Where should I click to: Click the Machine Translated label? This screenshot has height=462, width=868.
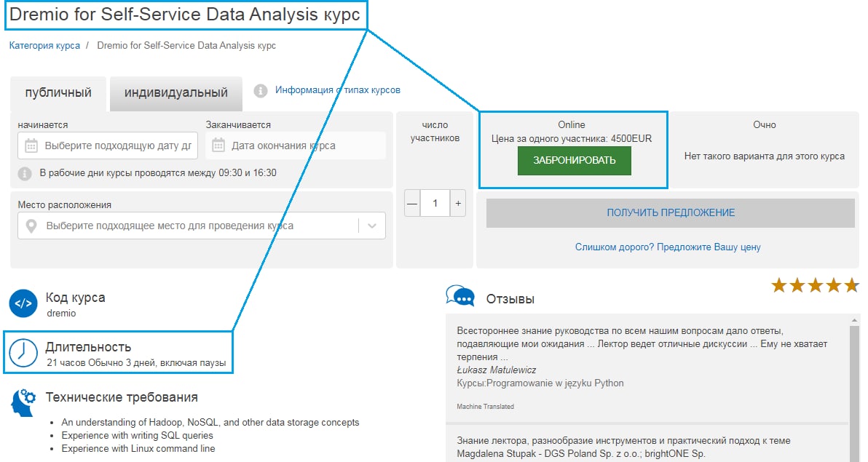[486, 407]
